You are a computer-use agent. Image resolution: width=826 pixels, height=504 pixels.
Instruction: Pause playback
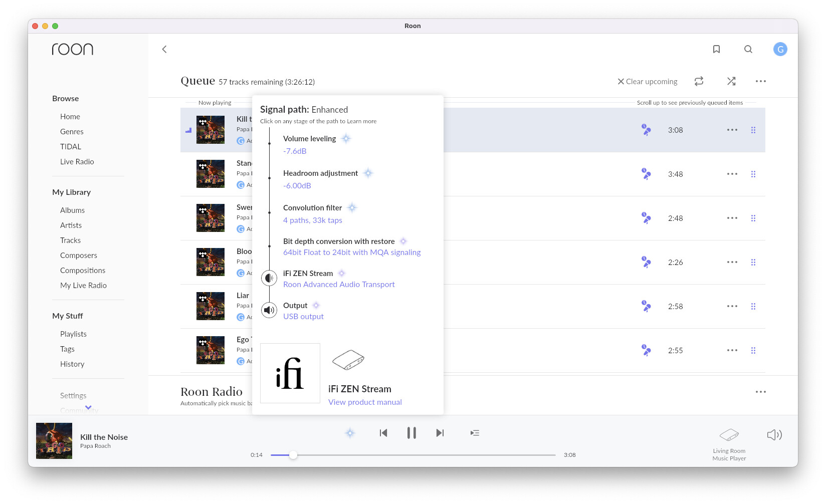tap(411, 433)
